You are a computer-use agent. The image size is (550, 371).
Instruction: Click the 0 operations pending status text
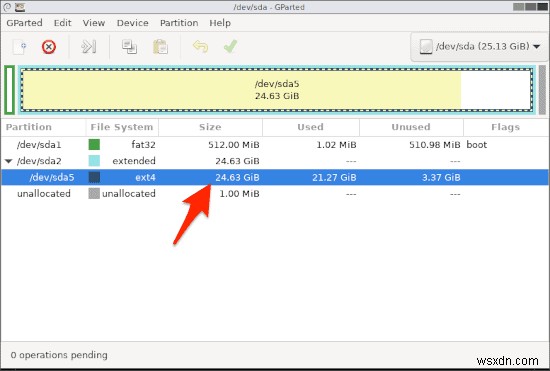tap(59, 355)
